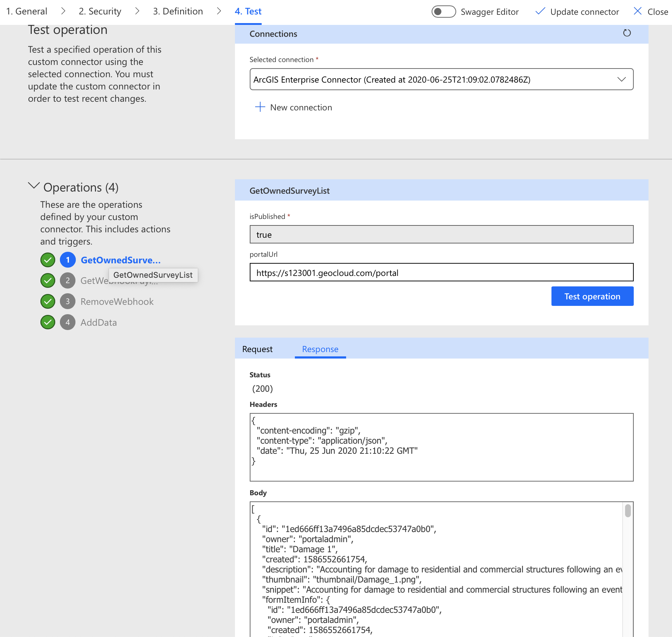Click breadcrumb chevron after General
Viewport: 672px width, 637px height.
click(63, 11)
